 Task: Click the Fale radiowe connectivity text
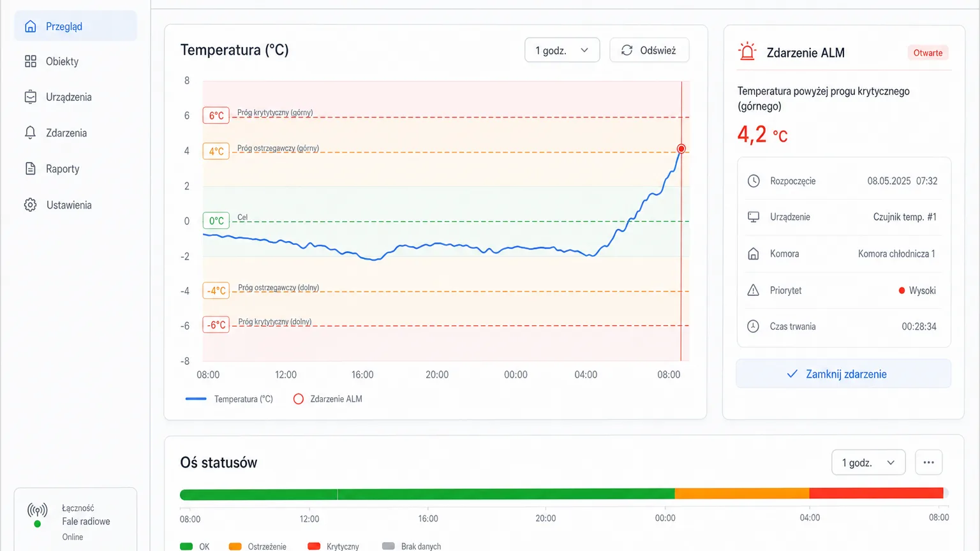pos(86,521)
